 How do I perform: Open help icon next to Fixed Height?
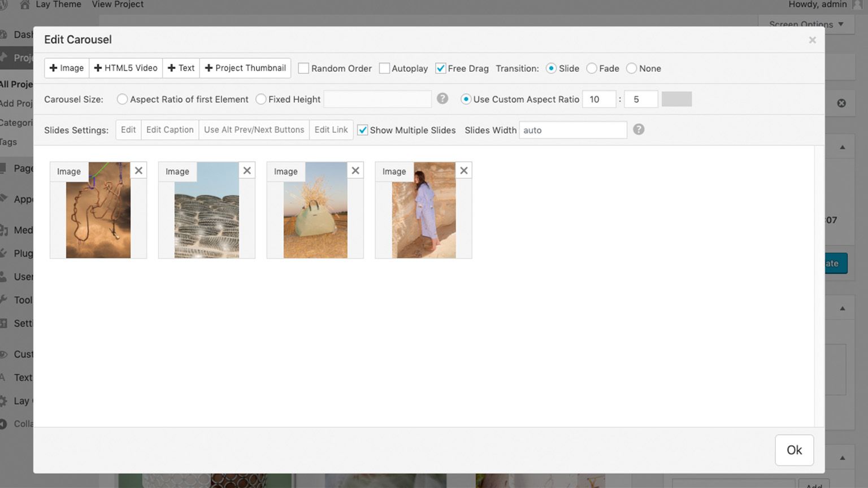point(442,99)
